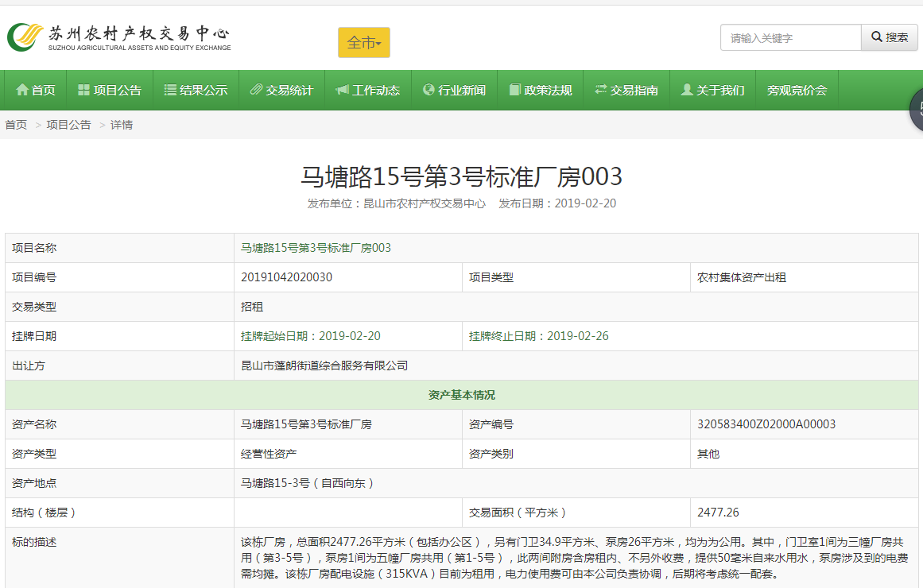This screenshot has width=923, height=588.
Task: Click the paperclip icon beside 交易统计
Action: pyautogui.click(x=256, y=91)
